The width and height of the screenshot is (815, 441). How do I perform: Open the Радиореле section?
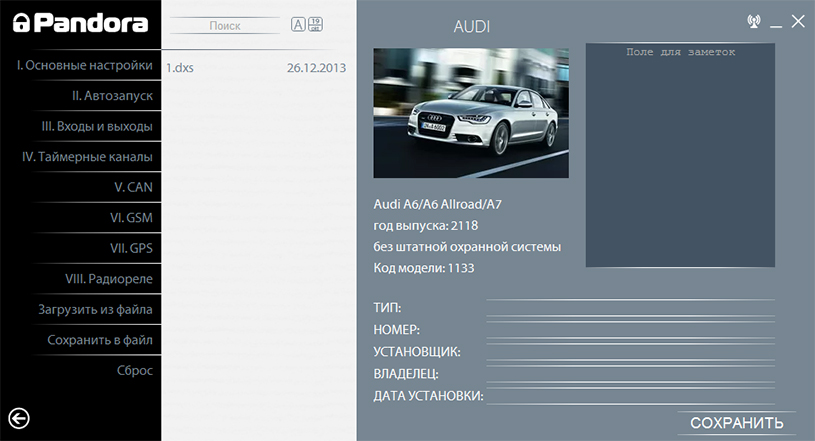(x=109, y=279)
